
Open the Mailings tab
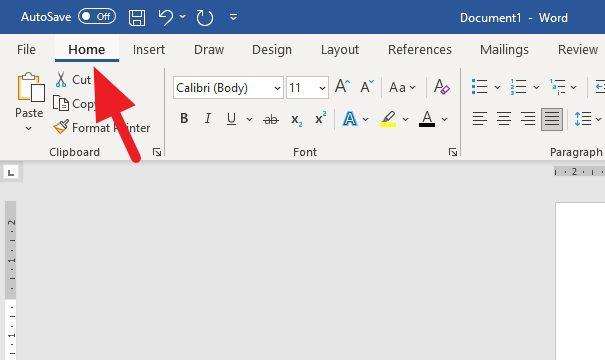(504, 49)
